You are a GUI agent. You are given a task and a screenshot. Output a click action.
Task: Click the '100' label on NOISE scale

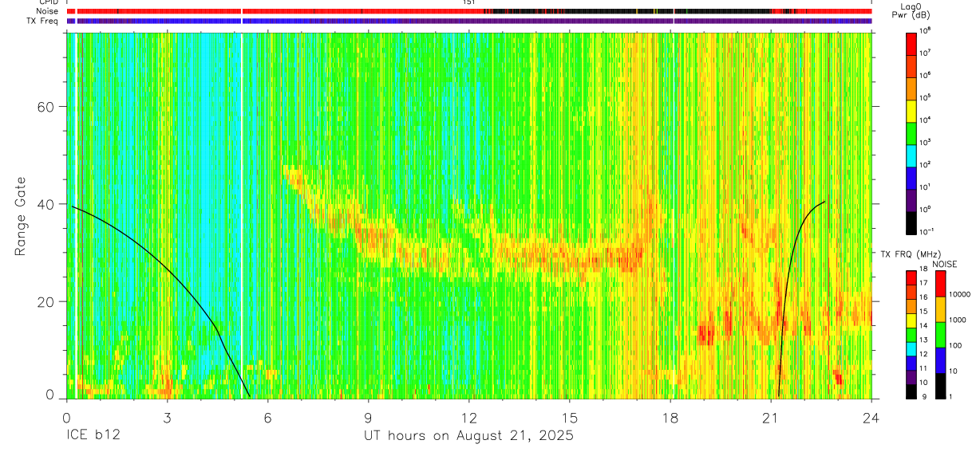956,346
